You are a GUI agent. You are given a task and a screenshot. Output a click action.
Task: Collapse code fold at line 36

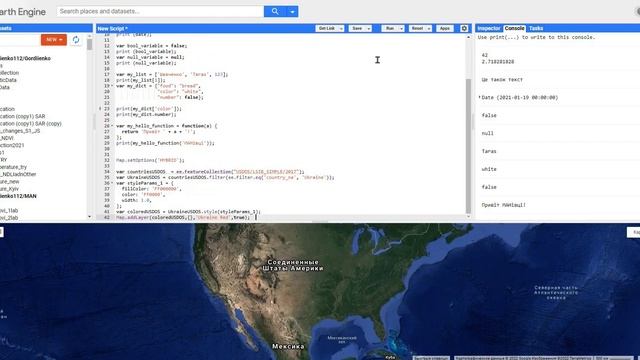tap(112, 183)
